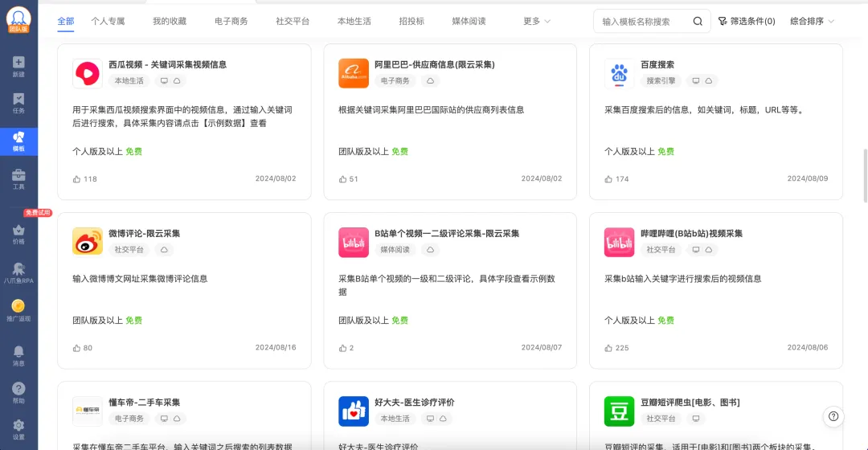Open 阿里巴巴-供应商信息(限云采集) title
868x450 pixels.
click(435, 65)
